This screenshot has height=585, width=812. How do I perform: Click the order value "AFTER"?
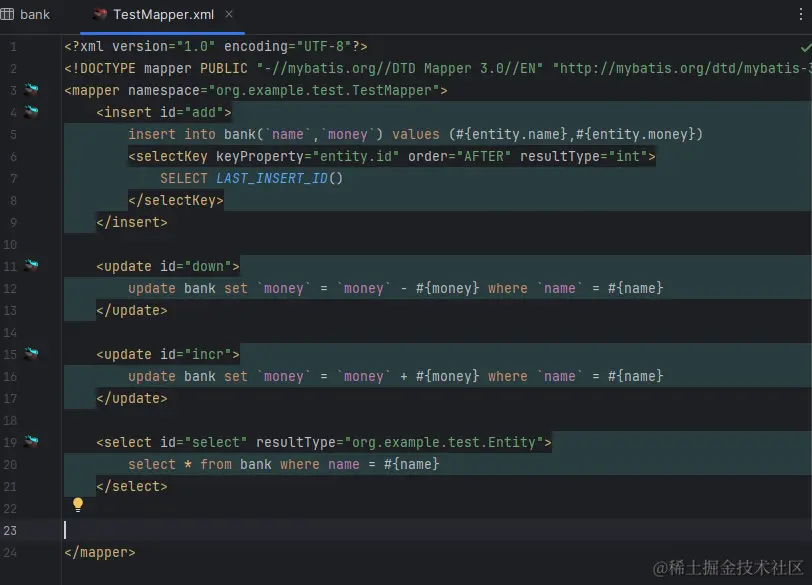coord(484,156)
